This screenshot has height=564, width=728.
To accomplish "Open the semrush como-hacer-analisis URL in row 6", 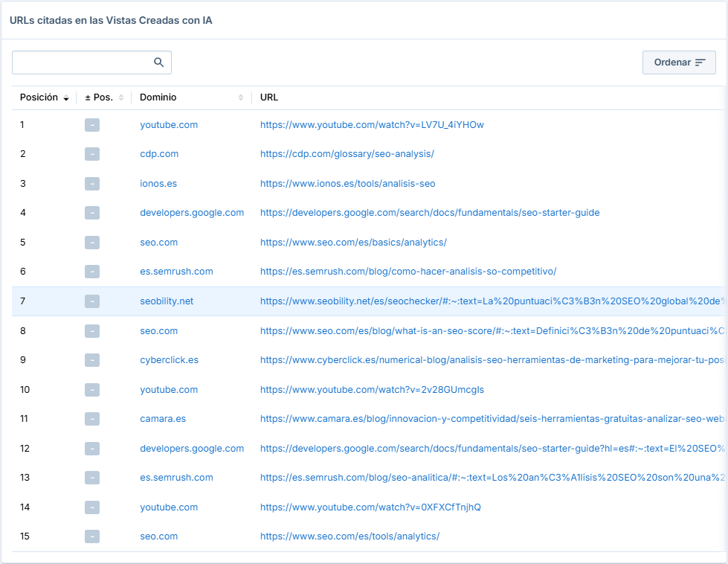I will point(408,272).
